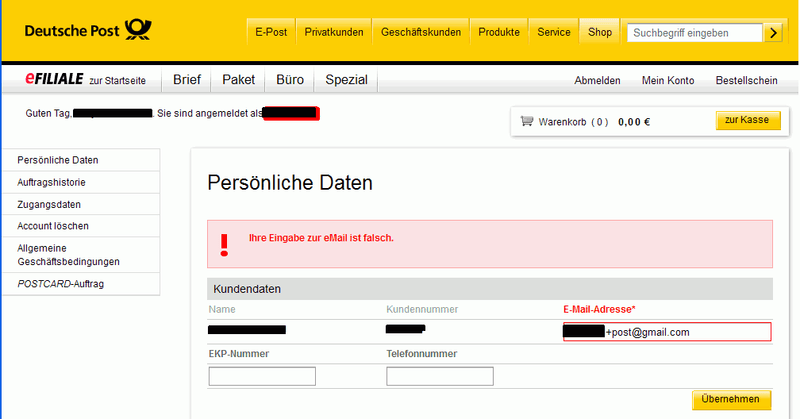The height and width of the screenshot is (419, 800).
Task: Click the EKP-Nummer input field
Action: pyautogui.click(x=262, y=376)
